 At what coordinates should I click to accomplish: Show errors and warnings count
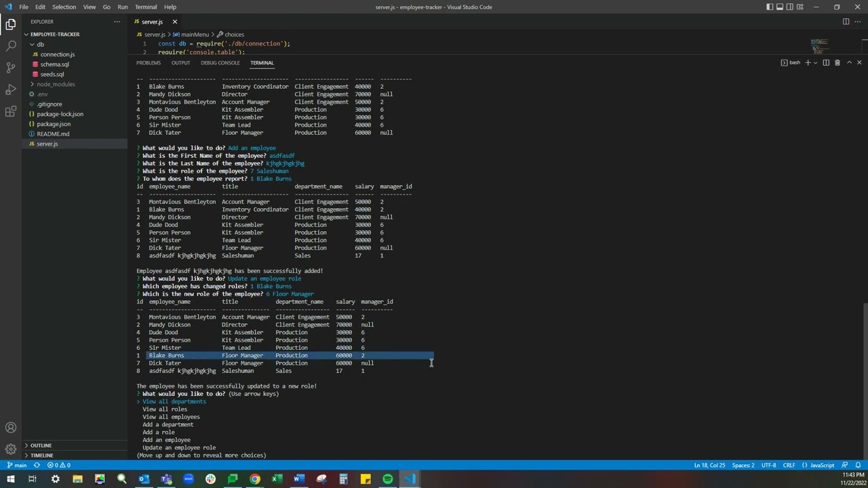click(x=59, y=465)
